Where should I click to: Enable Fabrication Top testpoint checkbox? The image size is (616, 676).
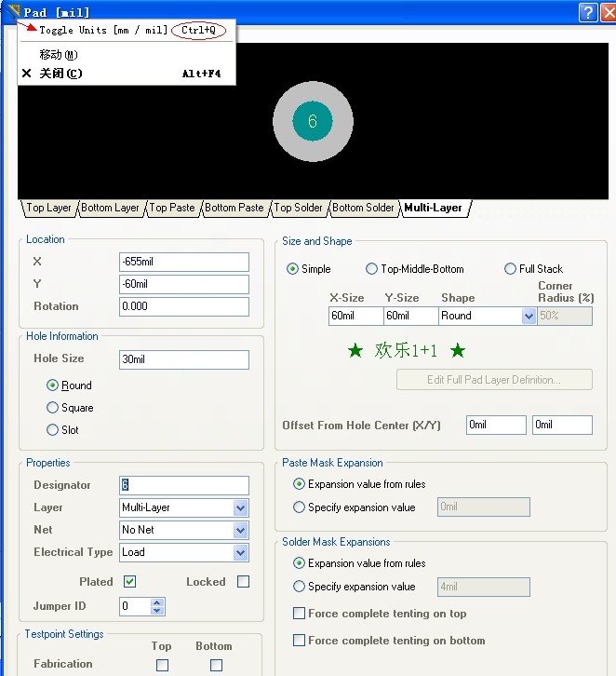point(163,665)
